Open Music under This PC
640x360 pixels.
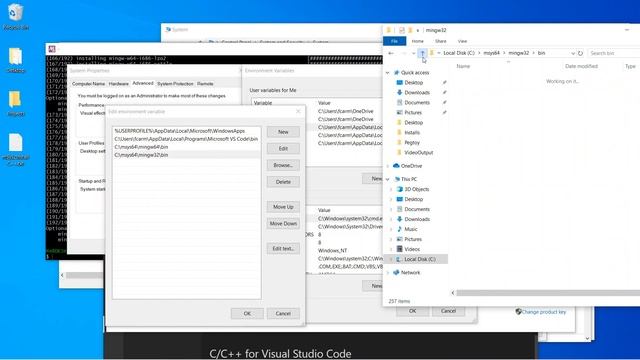411,229
